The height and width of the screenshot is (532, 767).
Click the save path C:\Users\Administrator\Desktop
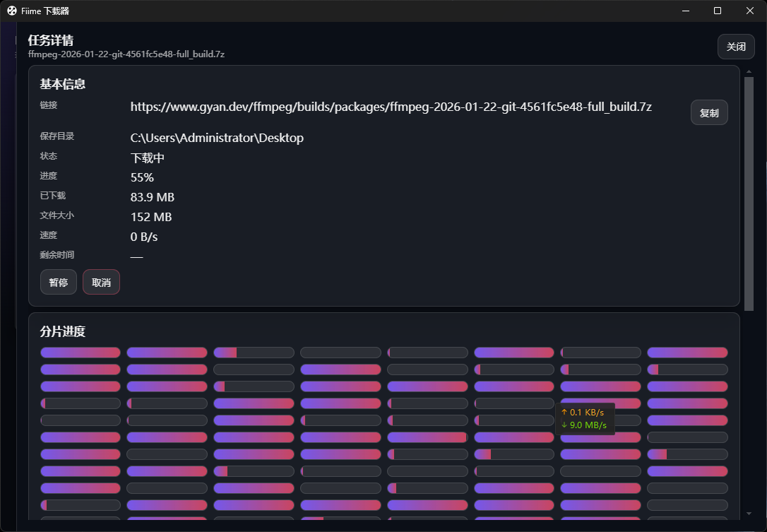pyautogui.click(x=217, y=138)
